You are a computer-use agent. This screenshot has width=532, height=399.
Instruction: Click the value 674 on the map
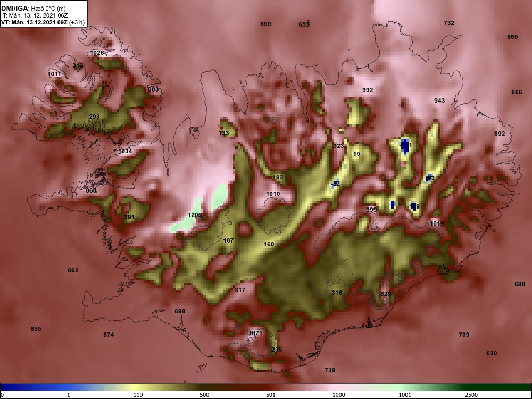[x=109, y=335]
